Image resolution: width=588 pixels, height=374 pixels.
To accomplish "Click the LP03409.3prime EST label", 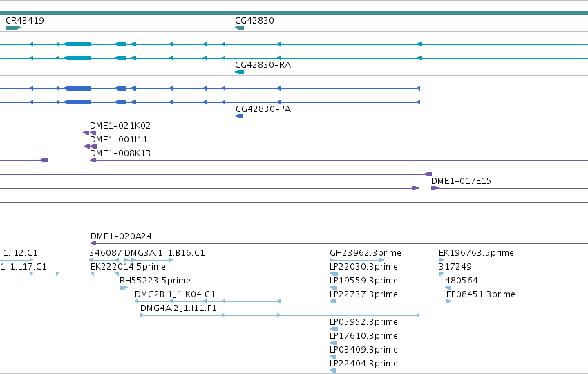I will pyautogui.click(x=363, y=350).
